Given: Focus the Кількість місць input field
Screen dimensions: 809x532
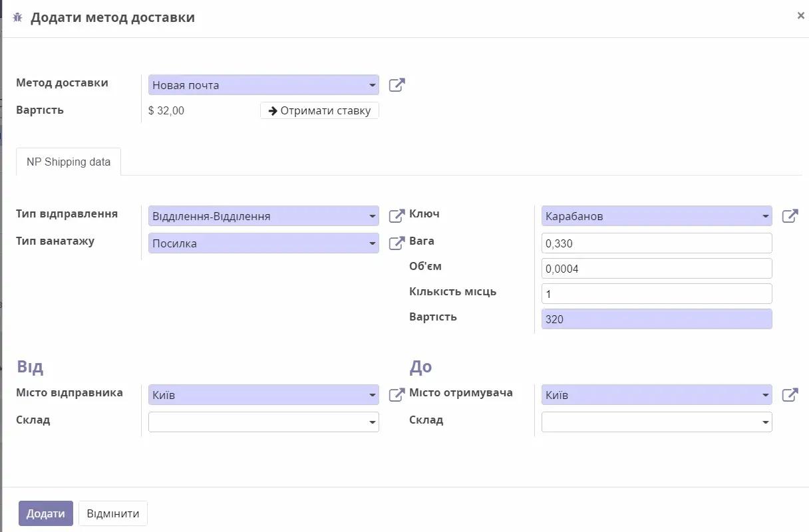Looking at the screenshot, I should (657, 294).
